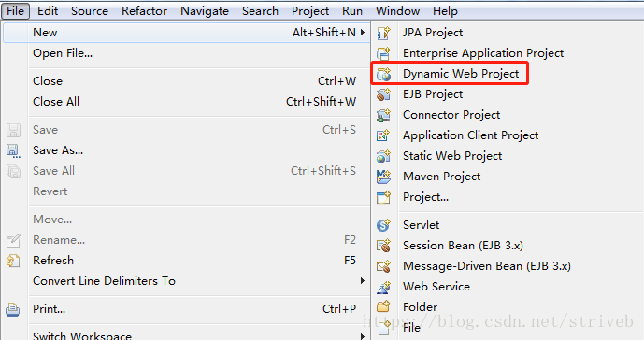
Task: Click the Refresh icon in File menu
Action: [x=13, y=261]
